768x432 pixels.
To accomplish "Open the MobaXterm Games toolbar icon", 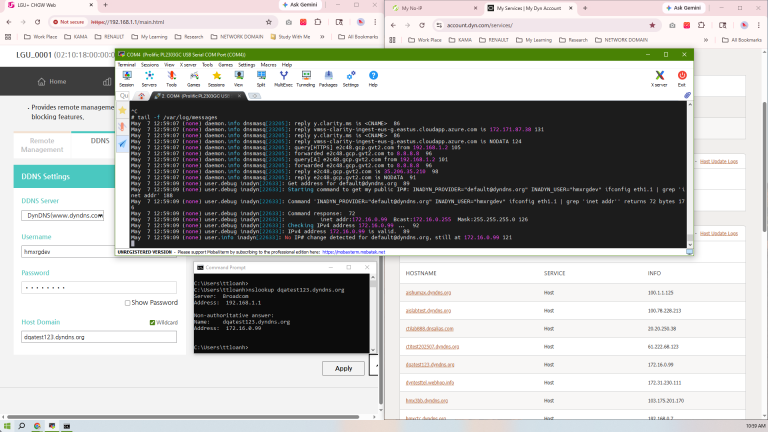I will pyautogui.click(x=193, y=78).
